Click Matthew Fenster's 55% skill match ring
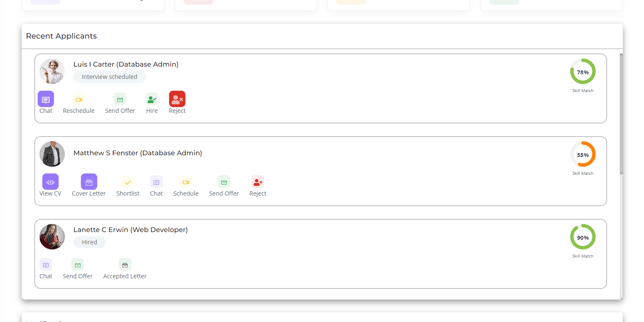The image size is (644, 322). 583,154
